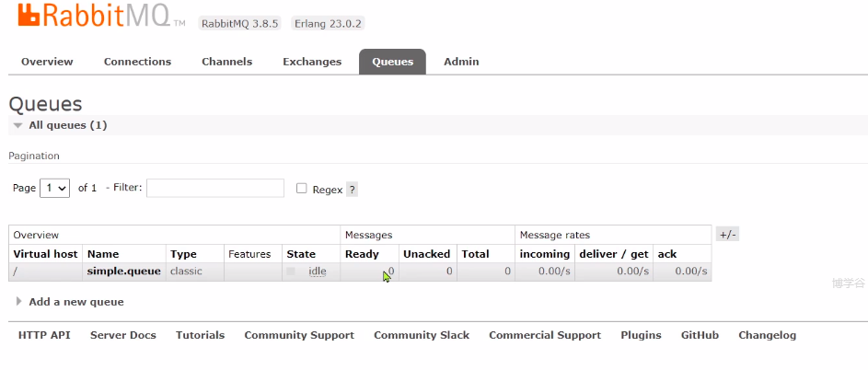The height and width of the screenshot is (370, 868).
Task: Open the Exchanges tab
Action: (312, 62)
